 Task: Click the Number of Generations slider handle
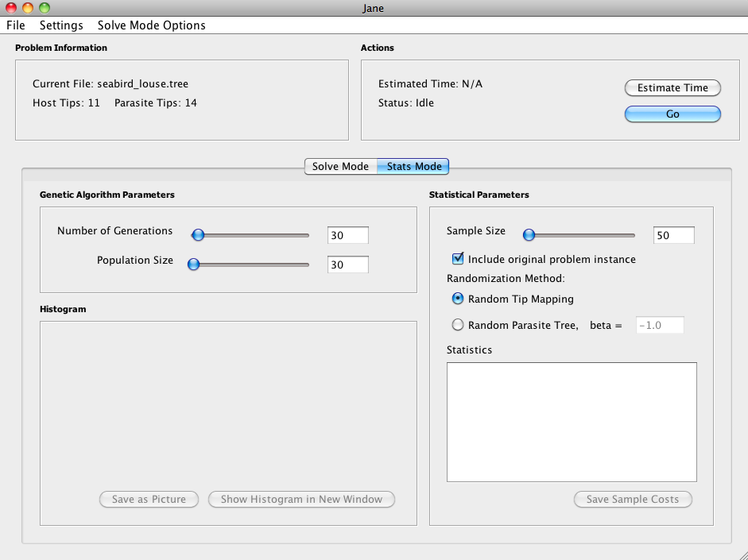198,235
